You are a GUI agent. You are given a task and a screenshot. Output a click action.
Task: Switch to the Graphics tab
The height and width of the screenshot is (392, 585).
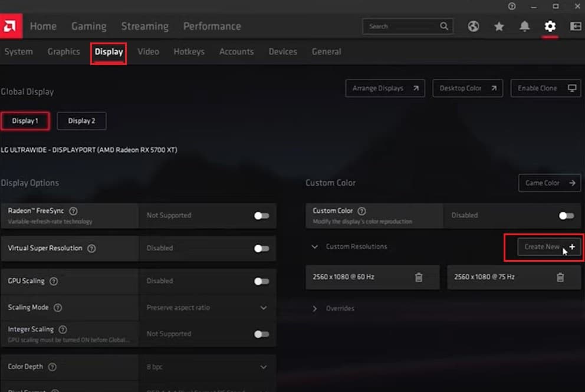64,52
